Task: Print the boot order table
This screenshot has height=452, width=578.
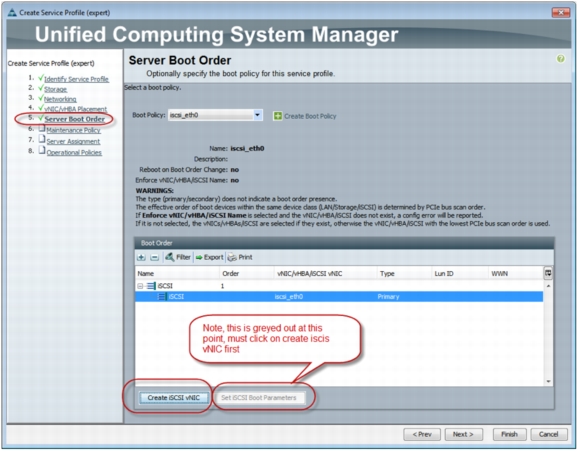Action: (x=240, y=257)
